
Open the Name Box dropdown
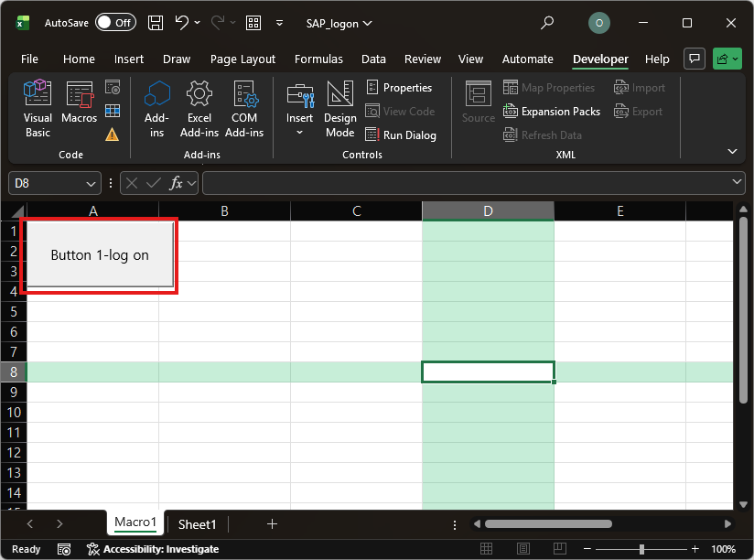(91, 183)
